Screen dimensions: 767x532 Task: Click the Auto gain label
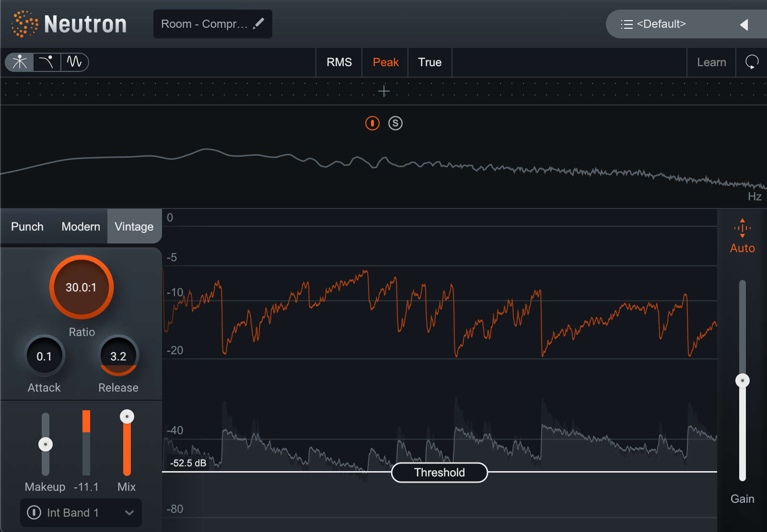point(743,248)
